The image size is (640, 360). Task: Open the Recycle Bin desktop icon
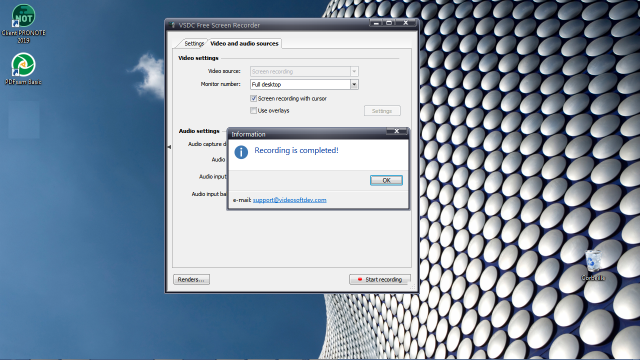(593, 265)
